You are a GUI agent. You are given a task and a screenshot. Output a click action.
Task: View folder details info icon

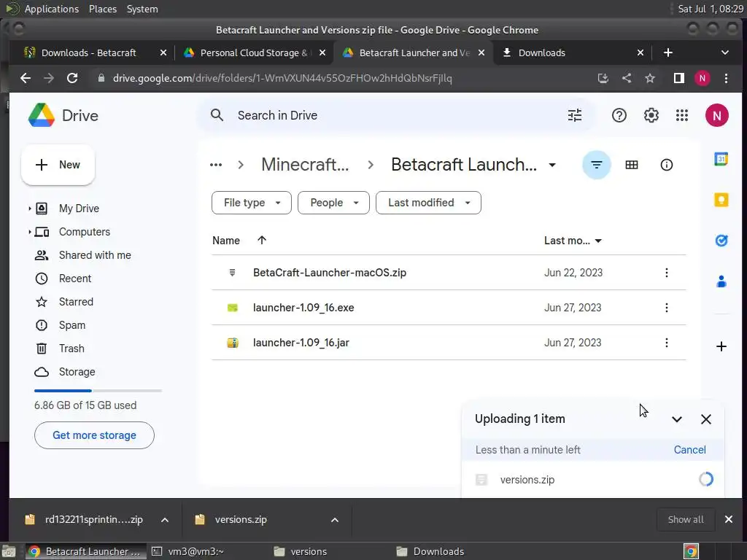667,165
